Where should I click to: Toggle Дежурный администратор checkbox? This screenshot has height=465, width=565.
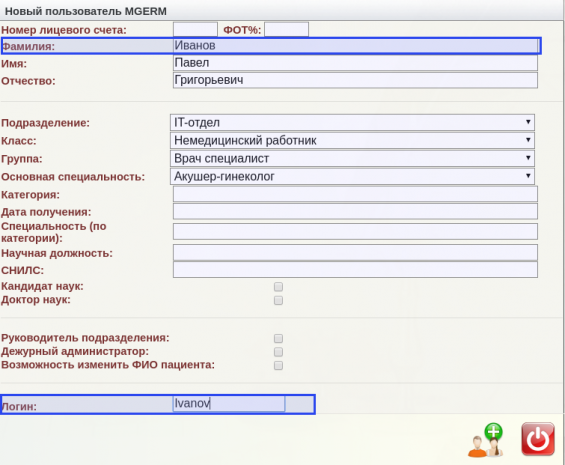(278, 352)
